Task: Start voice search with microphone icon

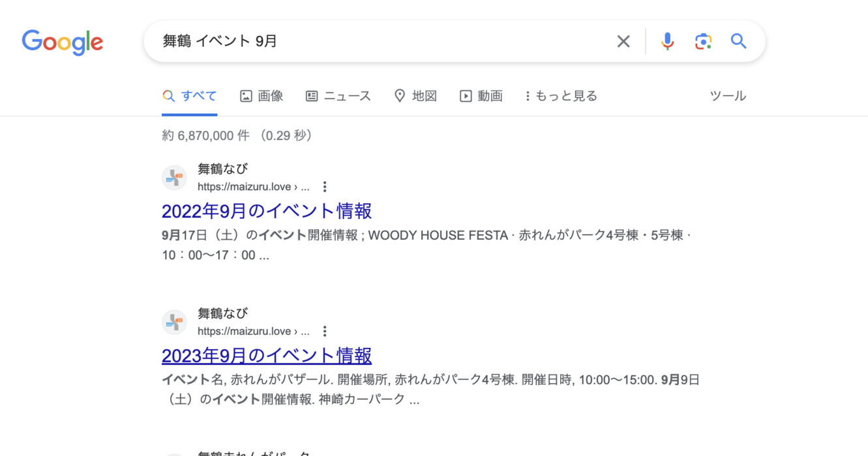Action: pos(667,42)
